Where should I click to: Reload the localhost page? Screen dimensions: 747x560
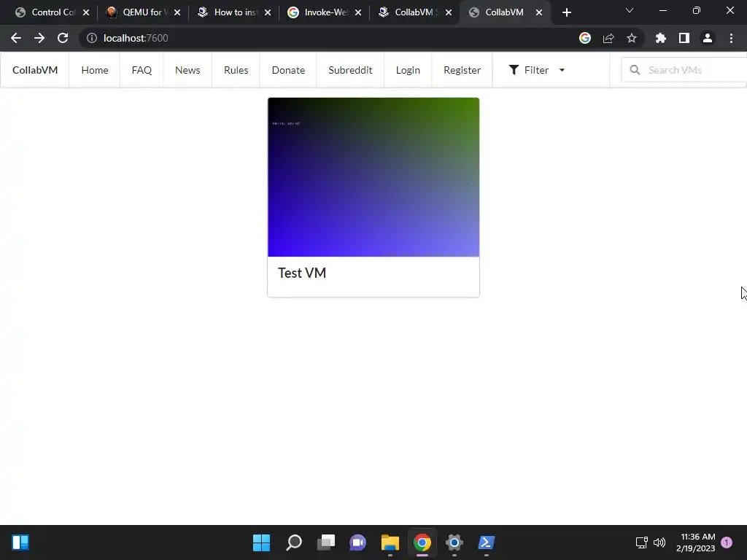(63, 38)
